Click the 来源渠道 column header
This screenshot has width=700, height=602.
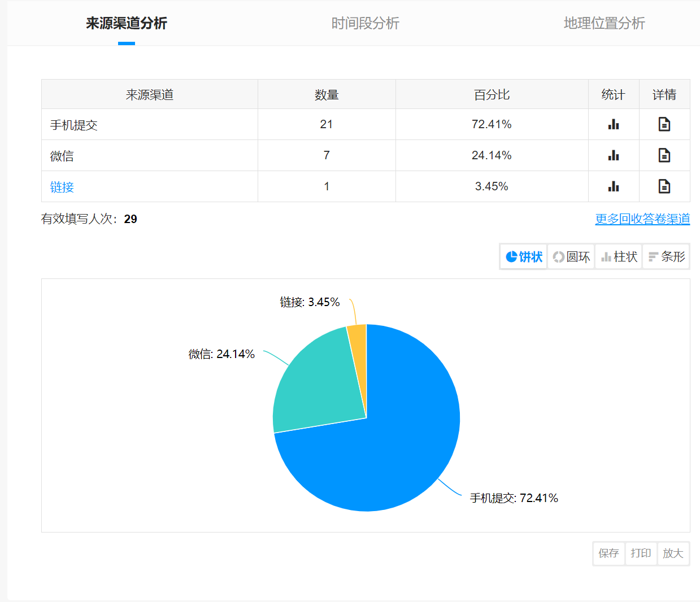150,94
